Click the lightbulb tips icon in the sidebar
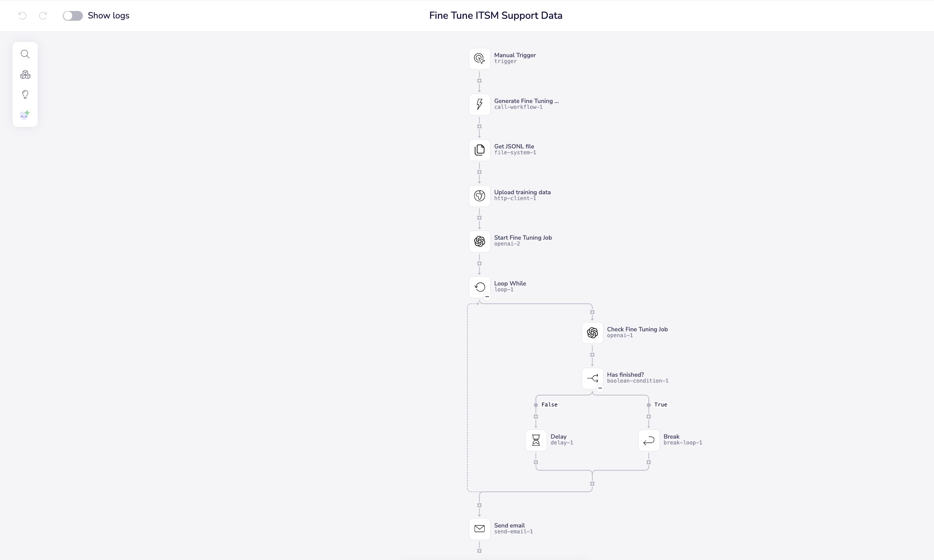This screenshot has width=934, height=560. [25, 94]
